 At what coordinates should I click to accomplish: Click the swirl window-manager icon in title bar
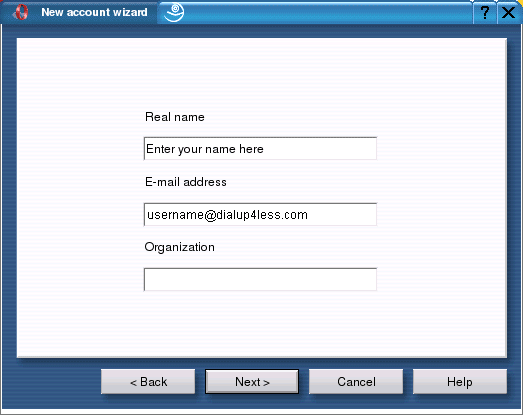tap(174, 13)
